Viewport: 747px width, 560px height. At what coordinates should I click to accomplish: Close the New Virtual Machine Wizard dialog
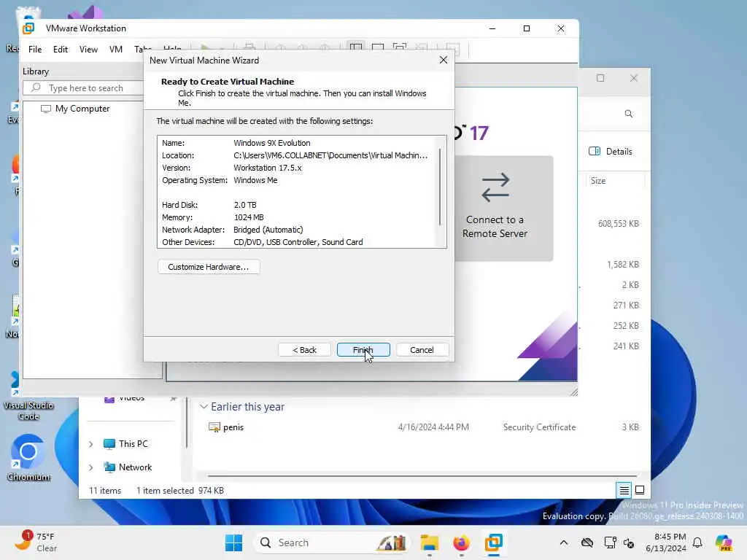(x=443, y=60)
